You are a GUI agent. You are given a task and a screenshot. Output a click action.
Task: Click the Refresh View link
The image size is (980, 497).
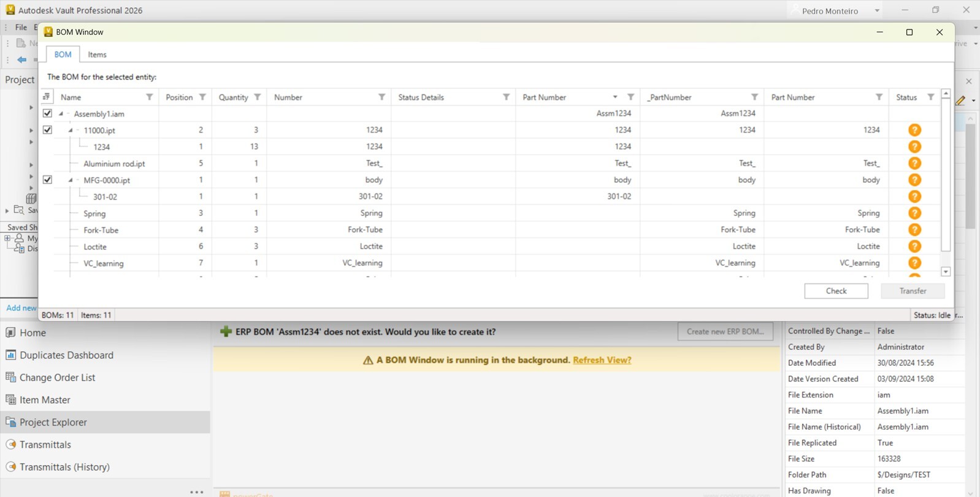point(602,360)
